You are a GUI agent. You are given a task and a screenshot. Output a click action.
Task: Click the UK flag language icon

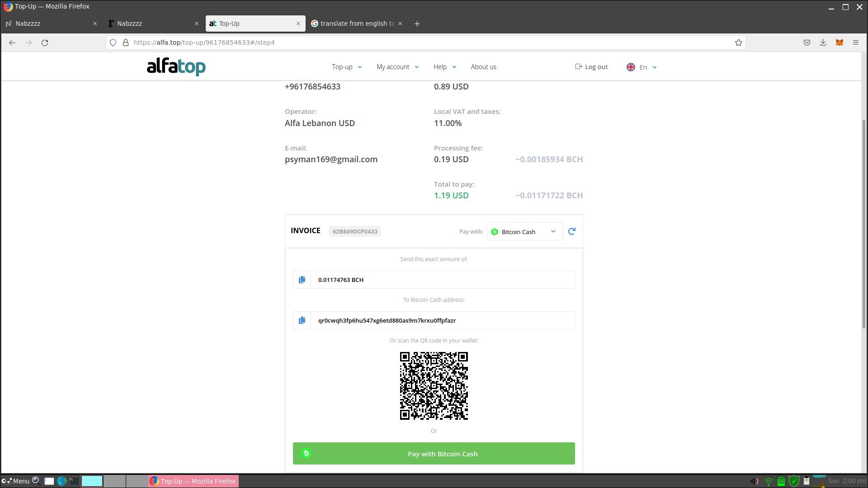tap(631, 67)
